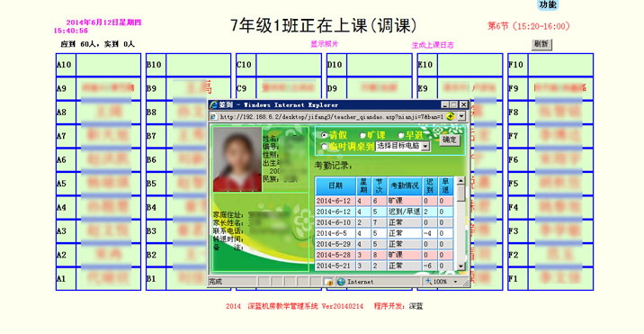Click the 星期 column header
644x334 pixels.
(364, 185)
